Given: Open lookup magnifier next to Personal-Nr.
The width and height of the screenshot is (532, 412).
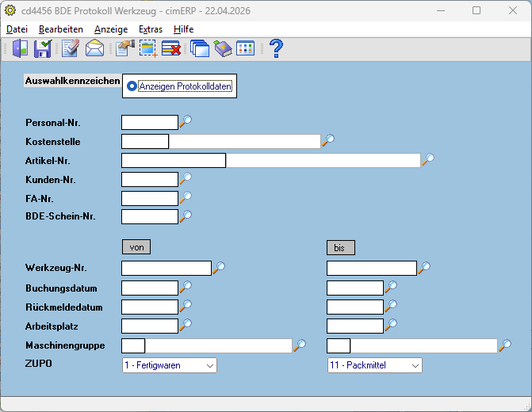Looking at the screenshot, I should tap(186, 121).
